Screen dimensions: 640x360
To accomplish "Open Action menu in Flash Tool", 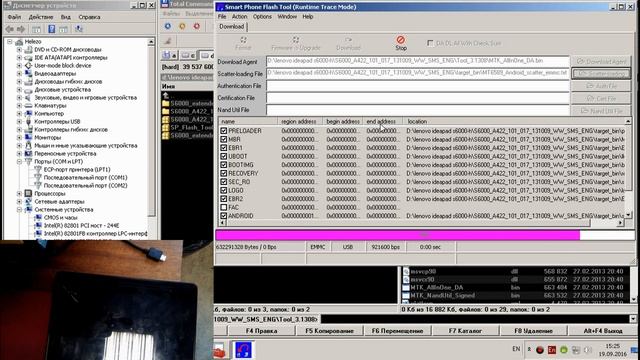I will (240, 17).
